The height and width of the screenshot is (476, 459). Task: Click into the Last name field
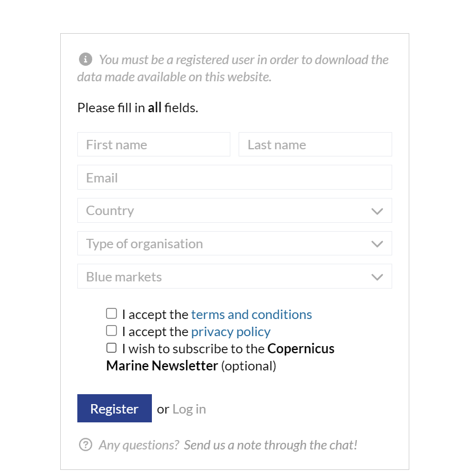(315, 145)
